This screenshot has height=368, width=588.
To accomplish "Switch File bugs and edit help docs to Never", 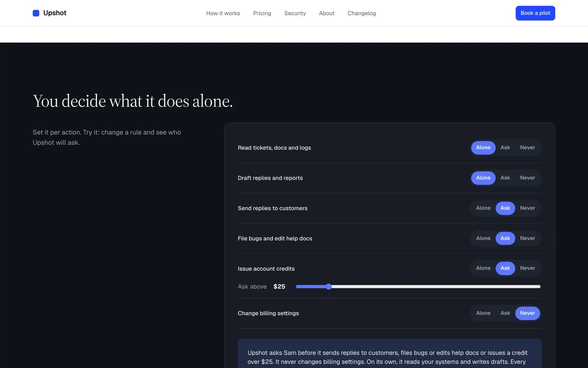I will click(x=527, y=238).
